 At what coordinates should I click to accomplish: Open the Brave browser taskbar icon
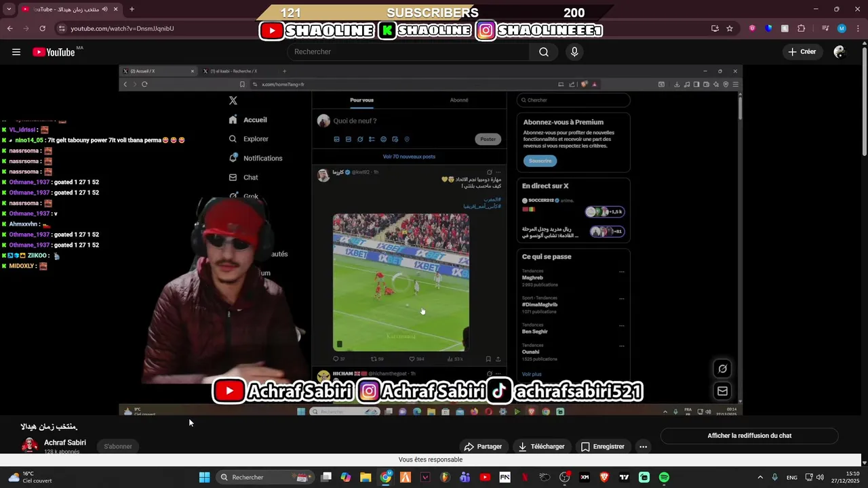click(x=604, y=477)
